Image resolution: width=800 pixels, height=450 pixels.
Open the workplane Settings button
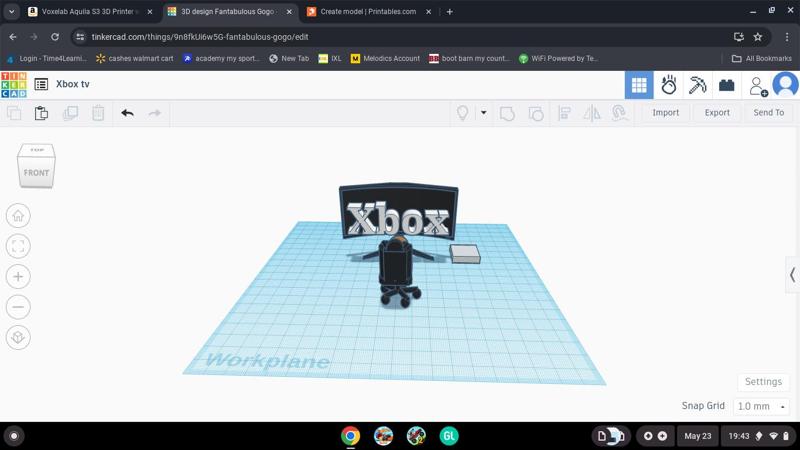763,382
